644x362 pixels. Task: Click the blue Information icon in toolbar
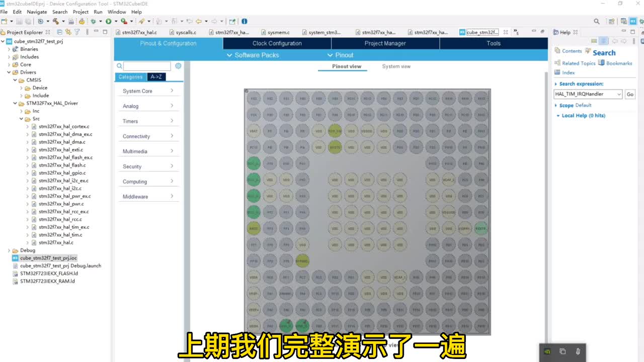(245, 21)
